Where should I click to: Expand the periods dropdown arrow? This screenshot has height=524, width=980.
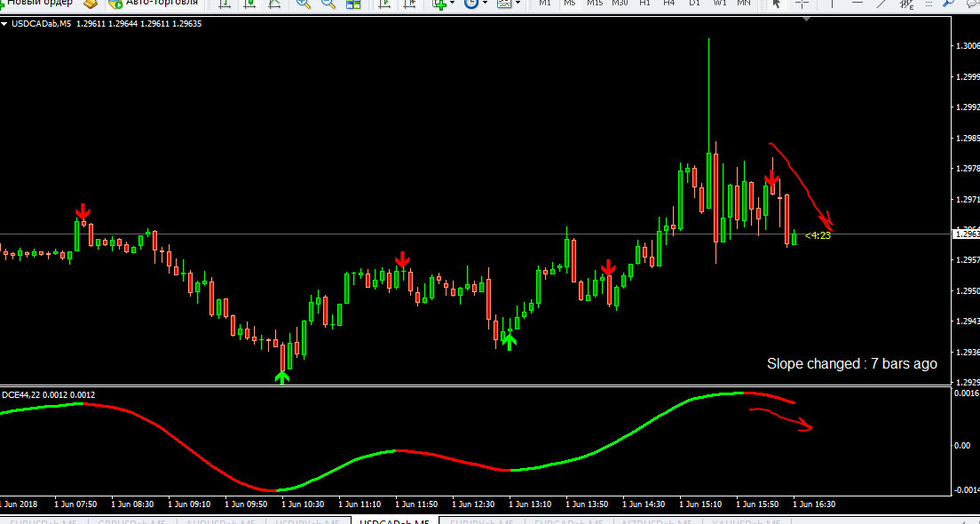[x=485, y=4]
